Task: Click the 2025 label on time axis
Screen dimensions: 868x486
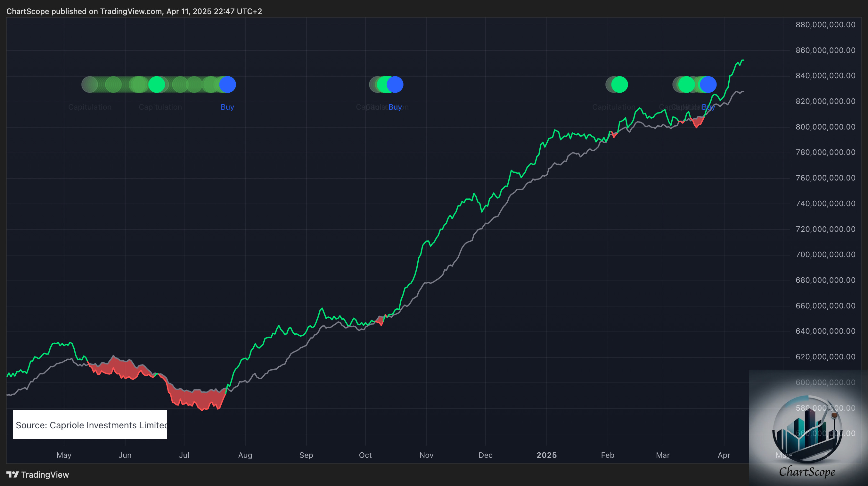Action: pos(546,455)
